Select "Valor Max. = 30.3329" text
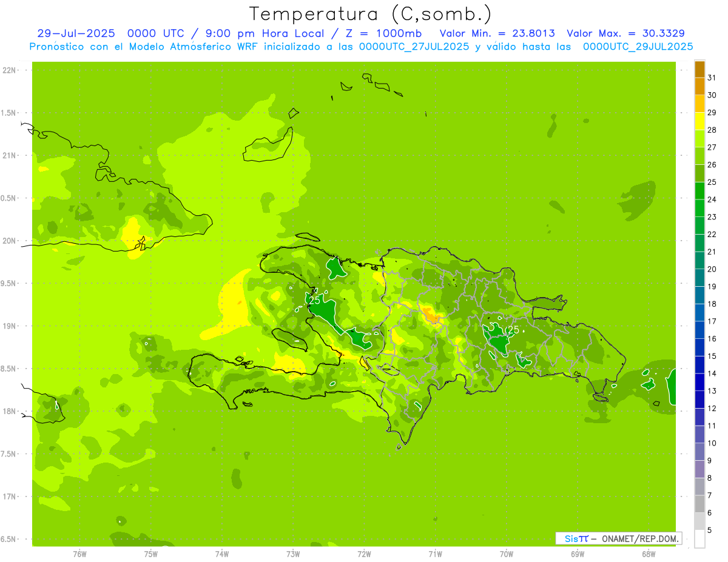 (x=625, y=33)
